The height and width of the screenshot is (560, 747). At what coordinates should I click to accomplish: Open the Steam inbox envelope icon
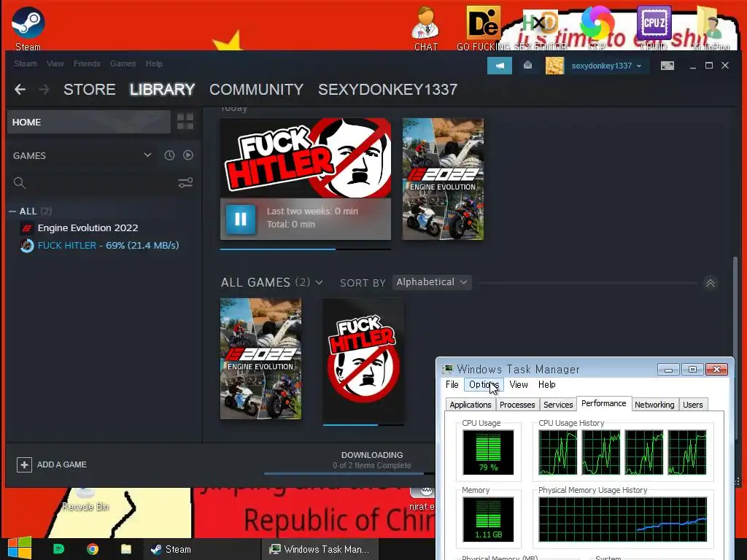point(528,66)
